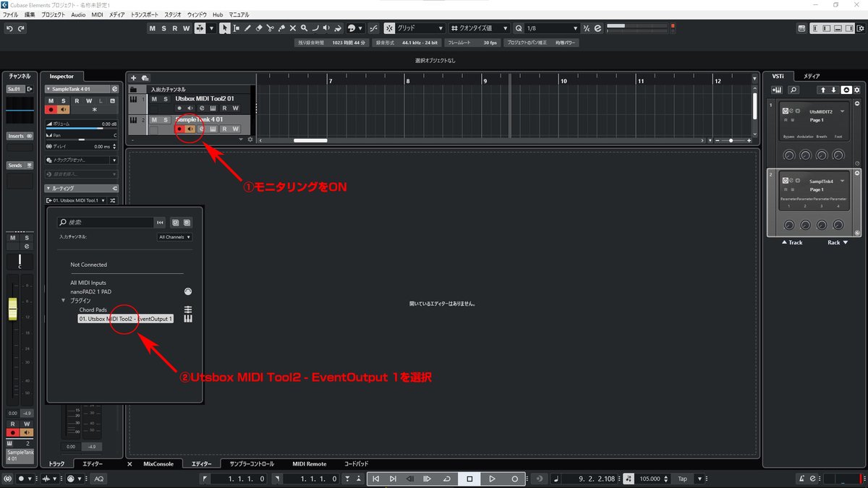Select All MIDI Inputs entry
This screenshot has width=868, height=488.
(88, 283)
